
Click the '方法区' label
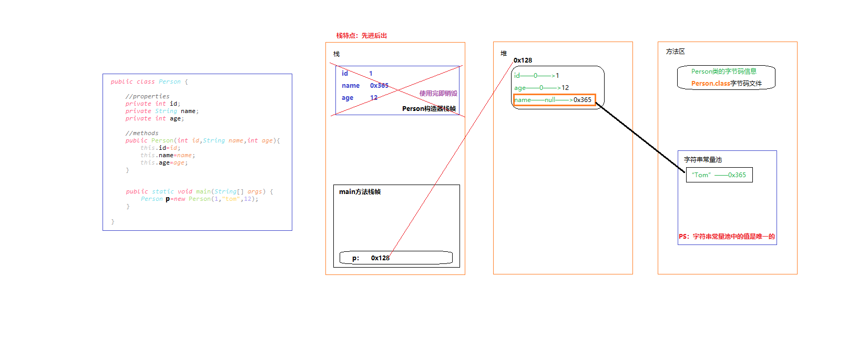click(675, 52)
